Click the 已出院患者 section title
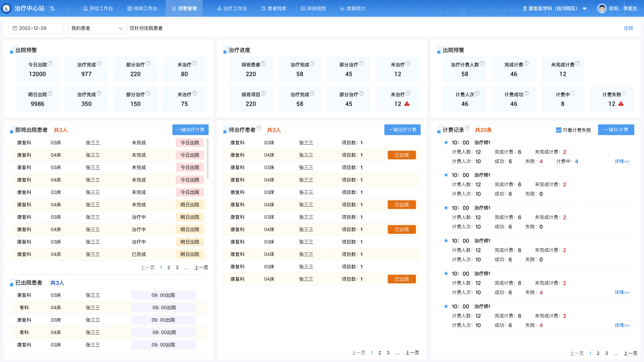Viewport: 644px width, 362px height. [x=29, y=283]
